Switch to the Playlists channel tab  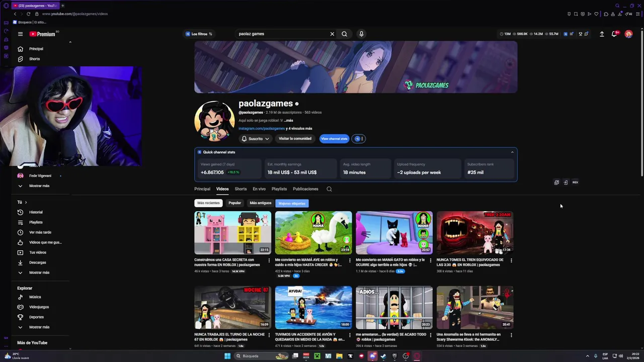pyautogui.click(x=279, y=189)
